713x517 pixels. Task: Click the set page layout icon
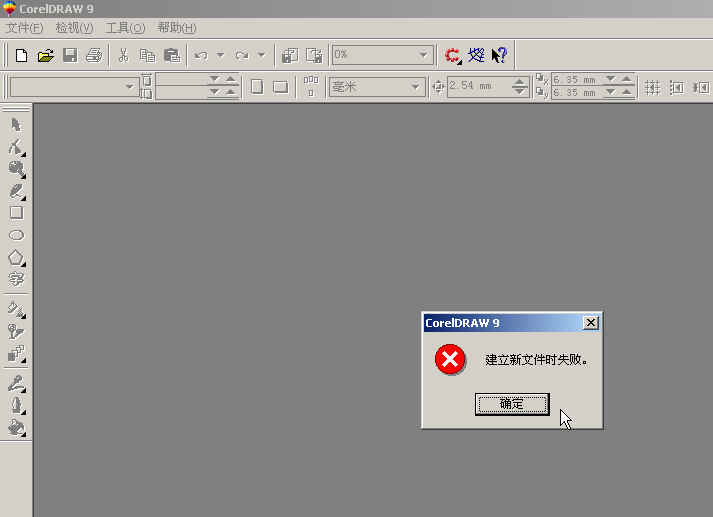[x=311, y=86]
